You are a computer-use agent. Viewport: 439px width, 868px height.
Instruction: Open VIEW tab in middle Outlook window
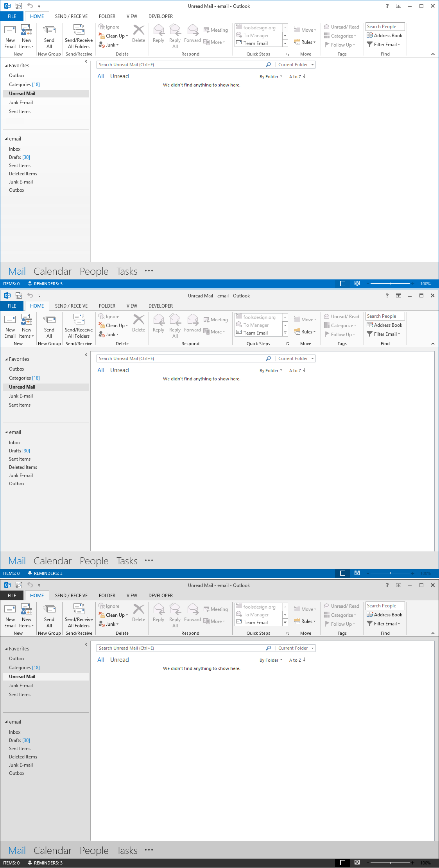(x=132, y=306)
